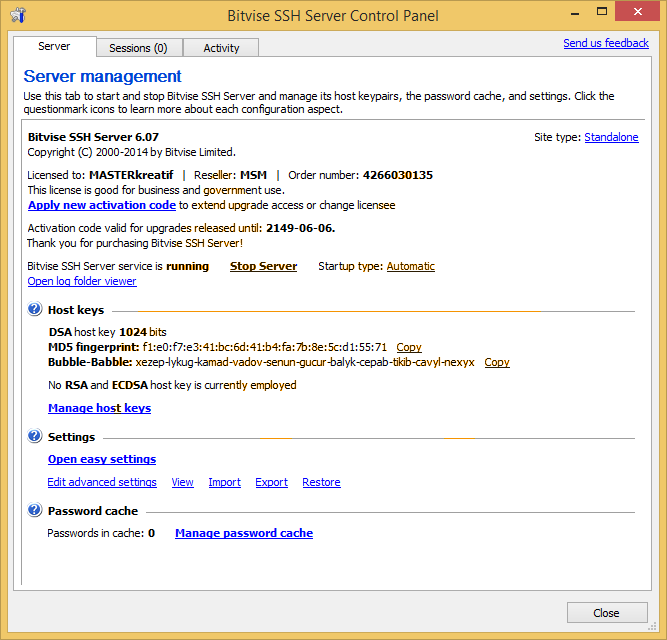Minimize the Control Panel window
Viewport: 667px width, 640px height.
point(575,13)
